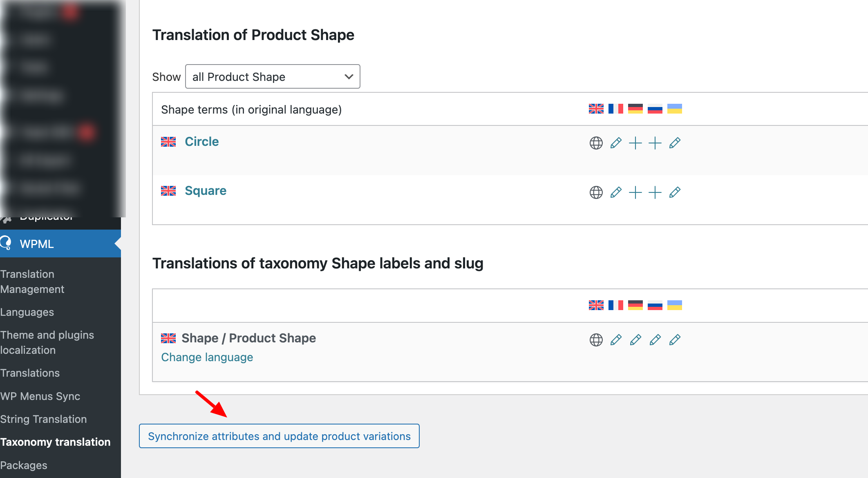
Task: Click globe icon in Shape / Product Shape row
Action: pyautogui.click(x=596, y=340)
